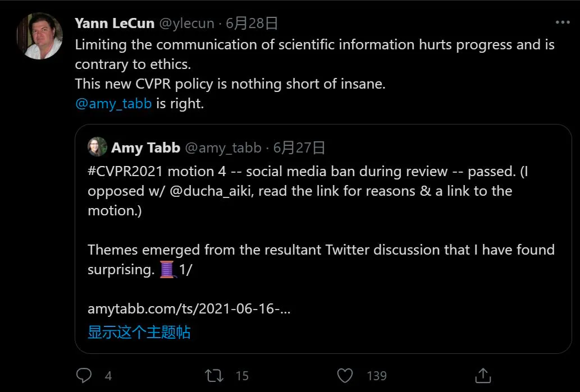
Task: Open Yann LeCun's display name link
Action: [x=115, y=23]
